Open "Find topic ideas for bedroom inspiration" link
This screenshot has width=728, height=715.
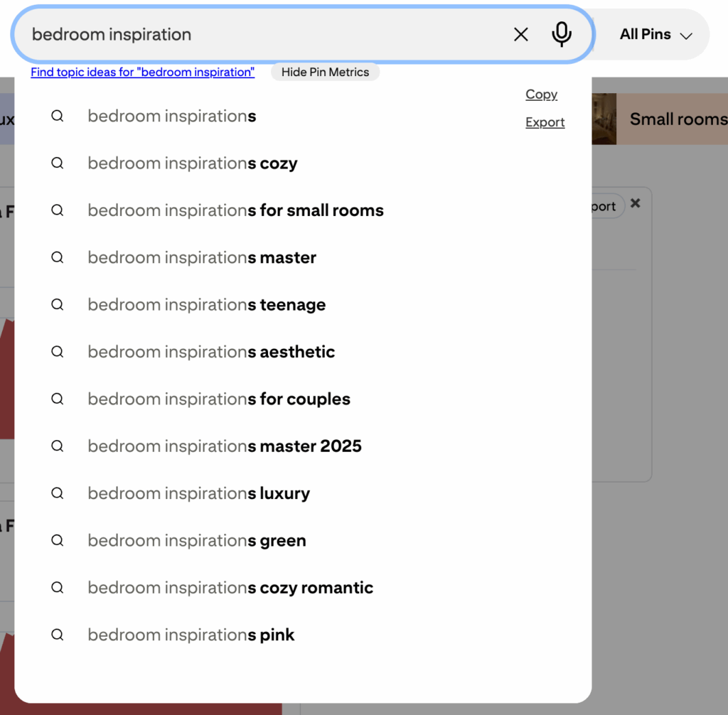coord(142,72)
